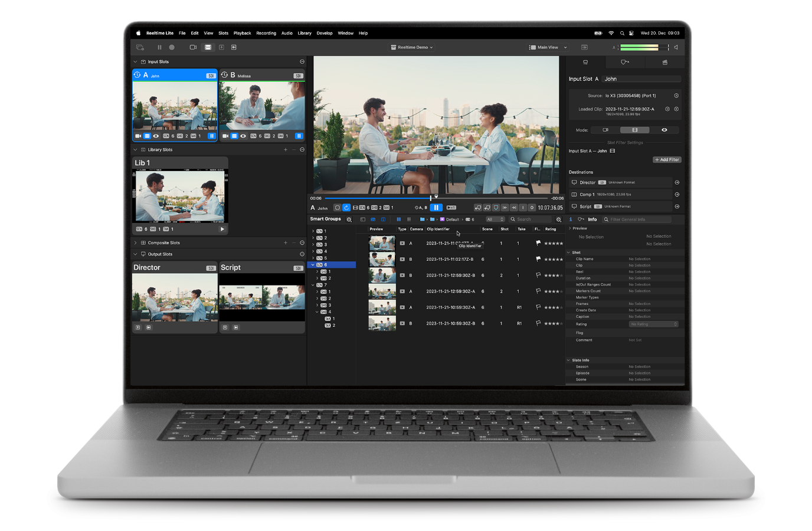This screenshot has width=812, height=531.
Task: Click the pause icon in the top toolbar
Action: click(x=159, y=47)
